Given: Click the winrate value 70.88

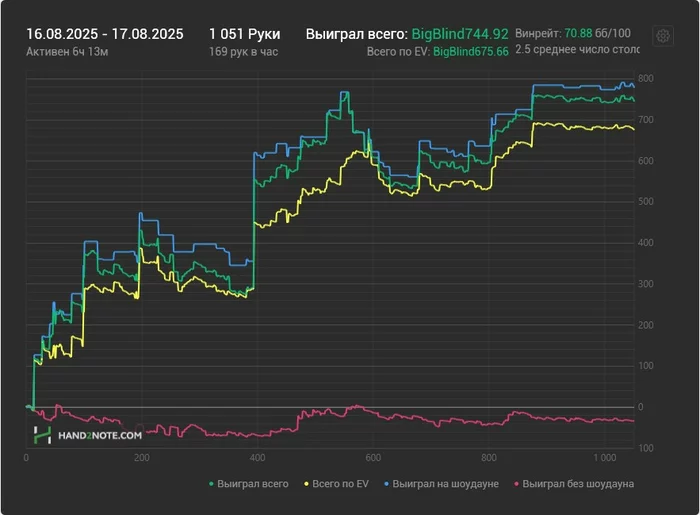Looking at the screenshot, I should (x=578, y=33).
